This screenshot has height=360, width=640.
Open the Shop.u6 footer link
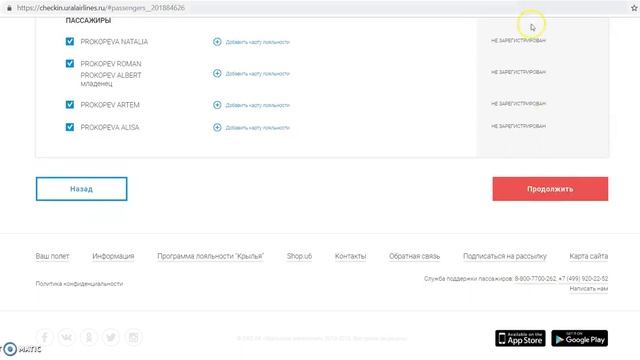pyautogui.click(x=299, y=256)
